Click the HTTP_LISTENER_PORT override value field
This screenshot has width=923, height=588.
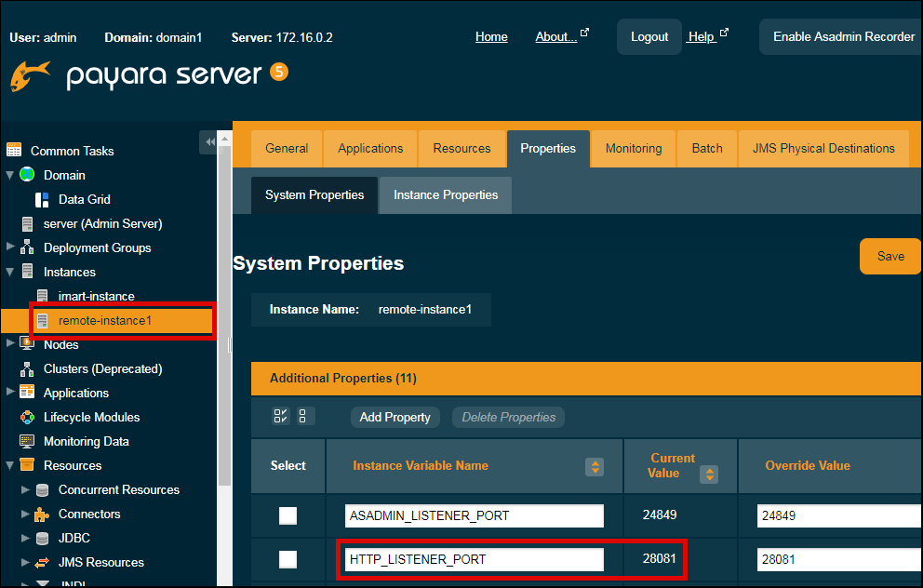pos(837,560)
